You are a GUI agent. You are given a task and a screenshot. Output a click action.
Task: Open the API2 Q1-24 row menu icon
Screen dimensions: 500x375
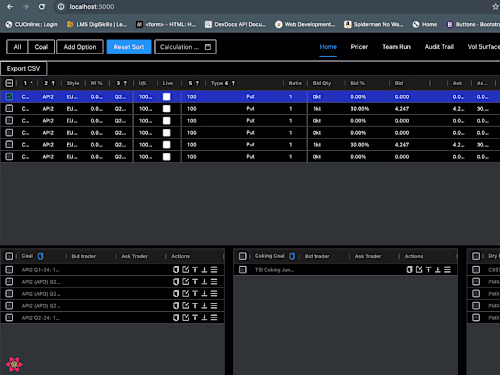(214, 270)
